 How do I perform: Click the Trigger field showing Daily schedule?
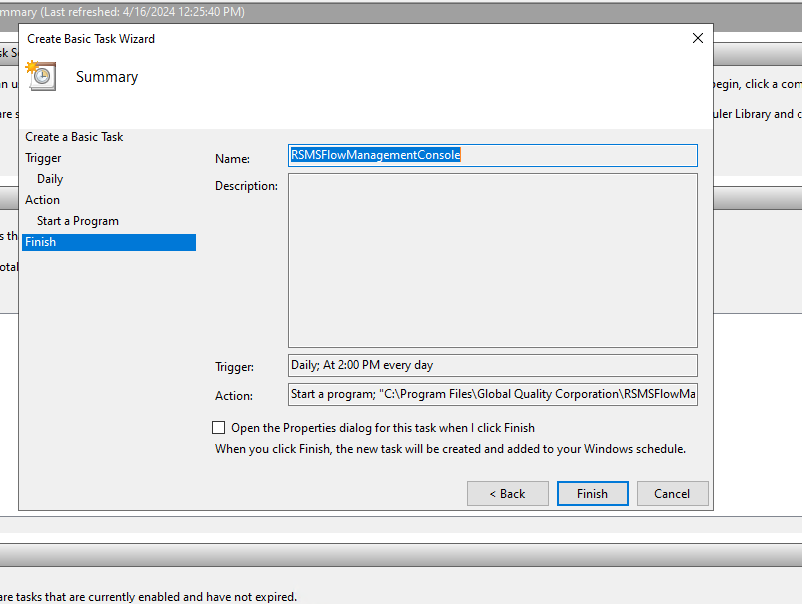[x=493, y=365]
